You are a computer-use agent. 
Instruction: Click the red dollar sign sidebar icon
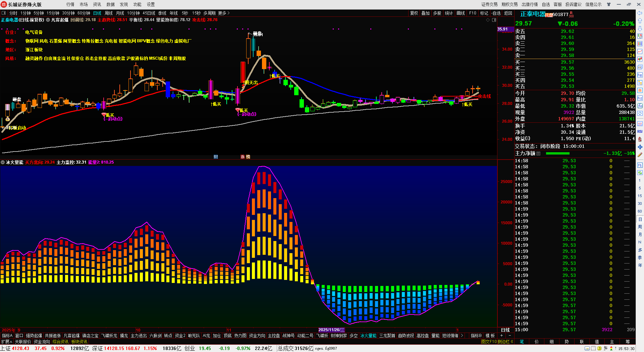pyautogui.click(x=640, y=139)
